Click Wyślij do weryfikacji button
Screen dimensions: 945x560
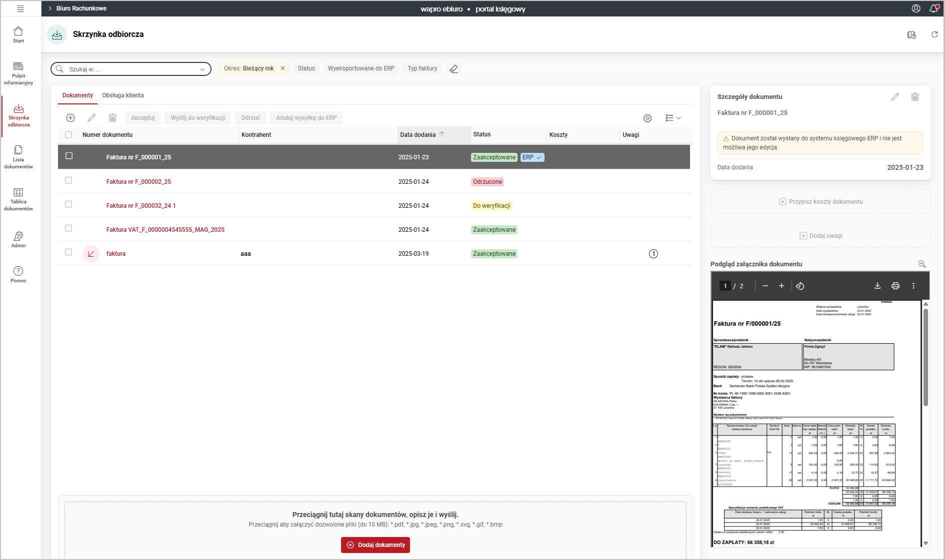pyautogui.click(x=198, y=118)
